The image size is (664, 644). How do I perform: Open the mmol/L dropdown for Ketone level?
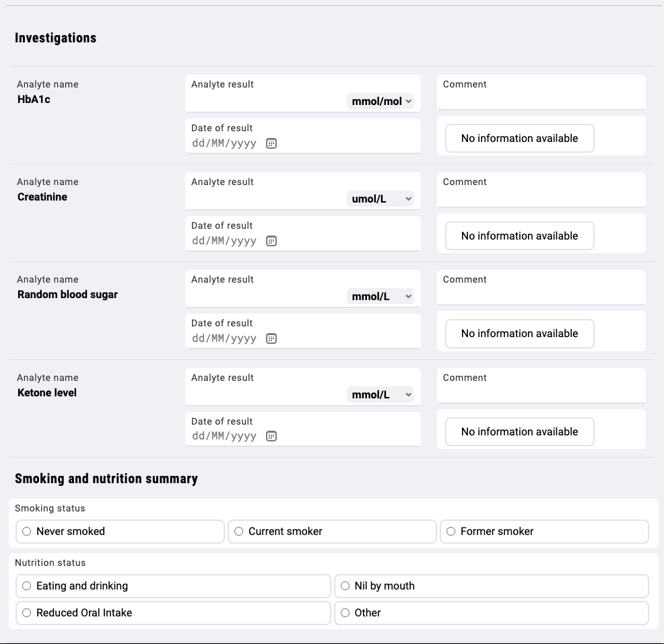[381, 394]
